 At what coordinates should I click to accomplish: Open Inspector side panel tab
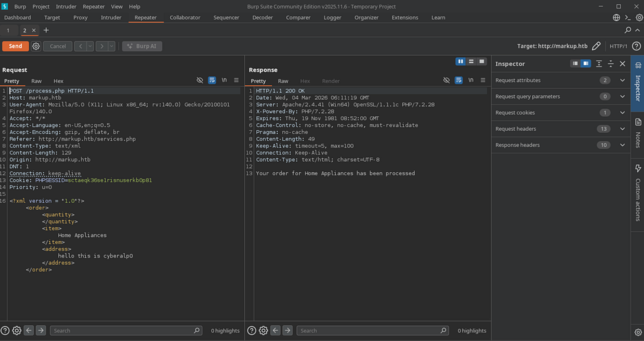(x=638, y=83)
